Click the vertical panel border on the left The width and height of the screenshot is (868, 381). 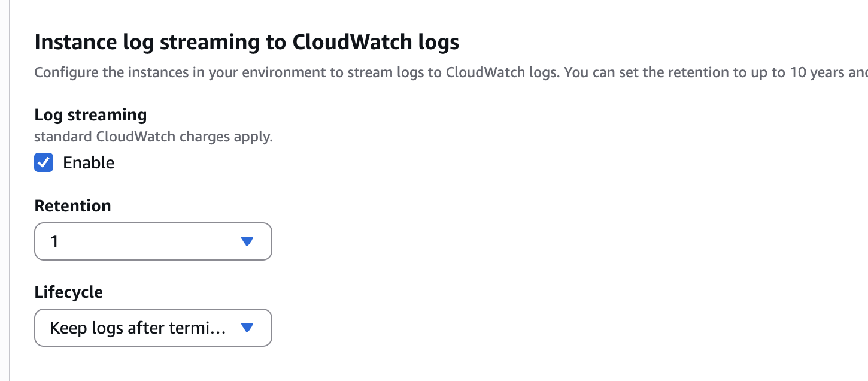(x=10, y=190)
